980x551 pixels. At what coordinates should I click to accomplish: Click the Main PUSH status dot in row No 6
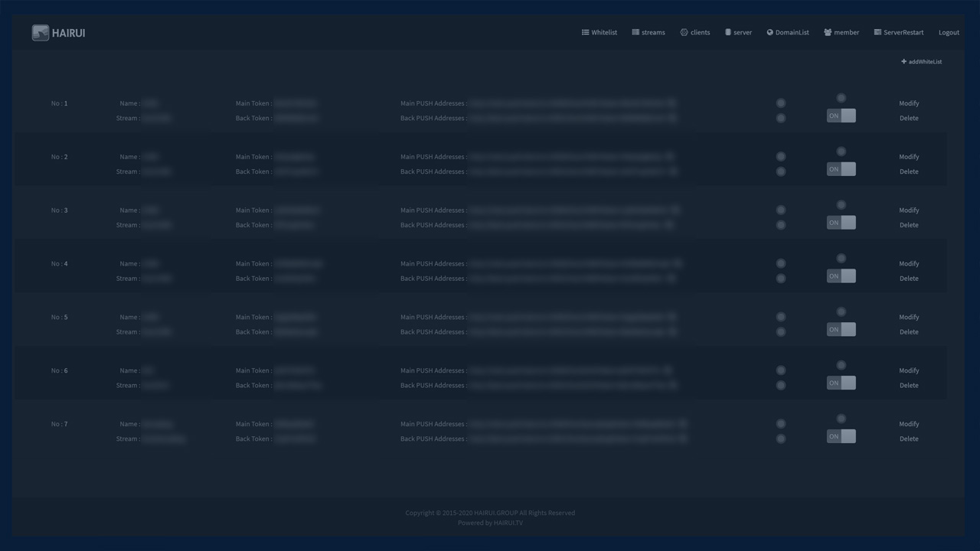tap(780, 370)
